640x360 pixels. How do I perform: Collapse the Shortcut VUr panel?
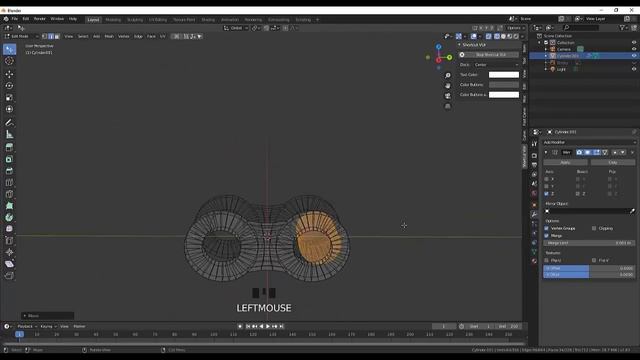[x=459, y=45]
